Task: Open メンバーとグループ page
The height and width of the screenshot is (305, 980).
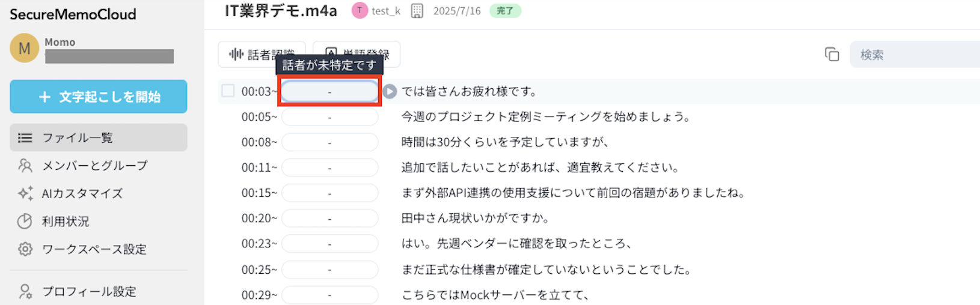Action: click(x=94, y=166)
